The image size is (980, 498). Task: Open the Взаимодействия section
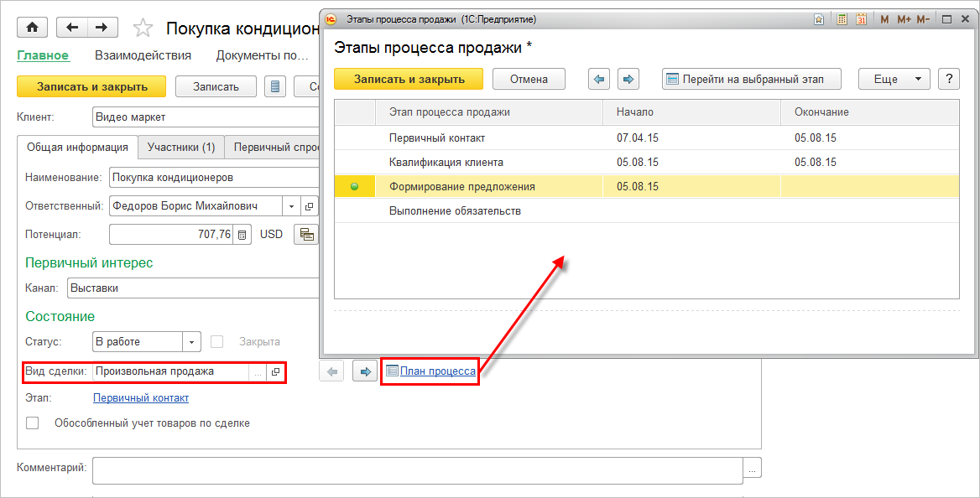coord(143,56)
